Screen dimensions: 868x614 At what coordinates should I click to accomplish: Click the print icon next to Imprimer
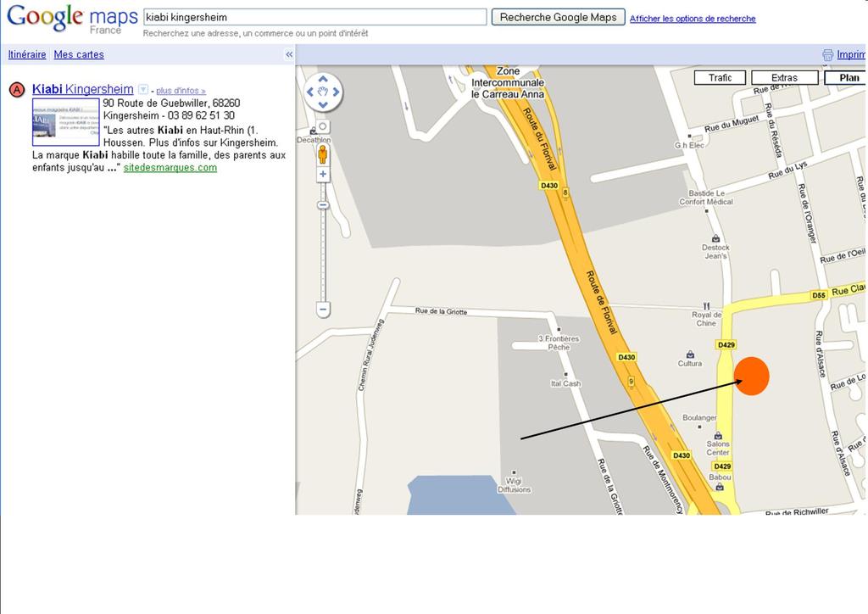coord(828,55)
